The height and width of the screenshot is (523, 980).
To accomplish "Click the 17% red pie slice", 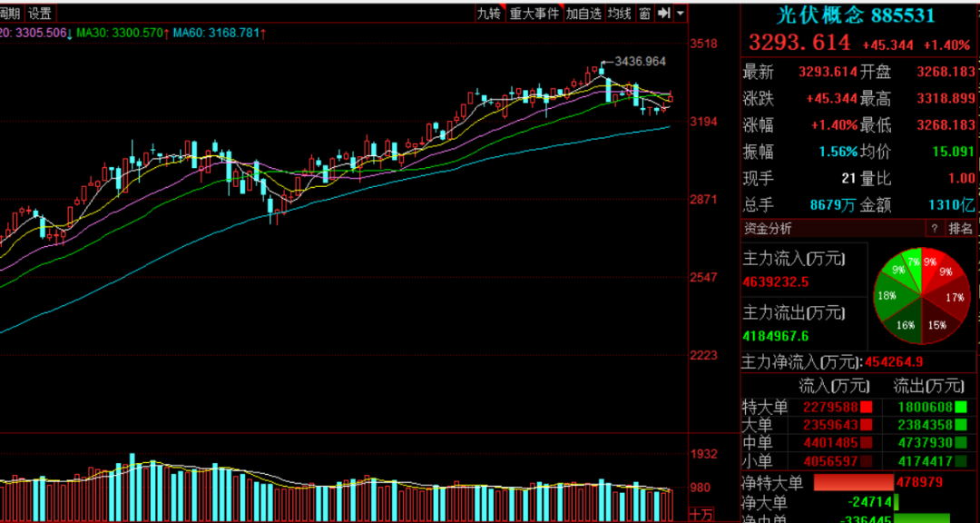I will tap(951, 297).
